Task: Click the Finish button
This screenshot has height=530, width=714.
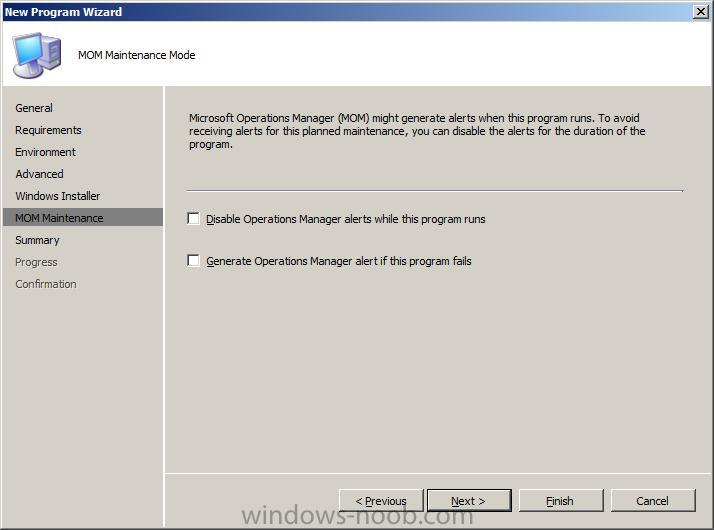Action: (561, 501)
